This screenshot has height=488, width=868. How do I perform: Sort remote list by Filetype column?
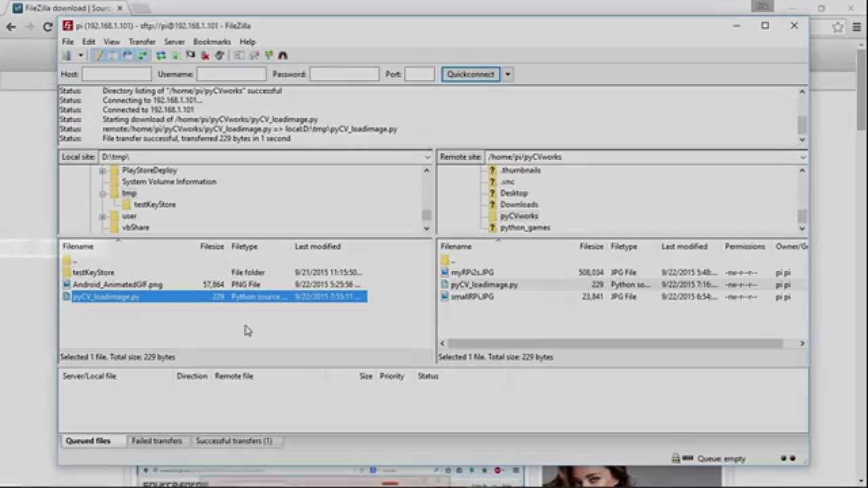(624, 246)
